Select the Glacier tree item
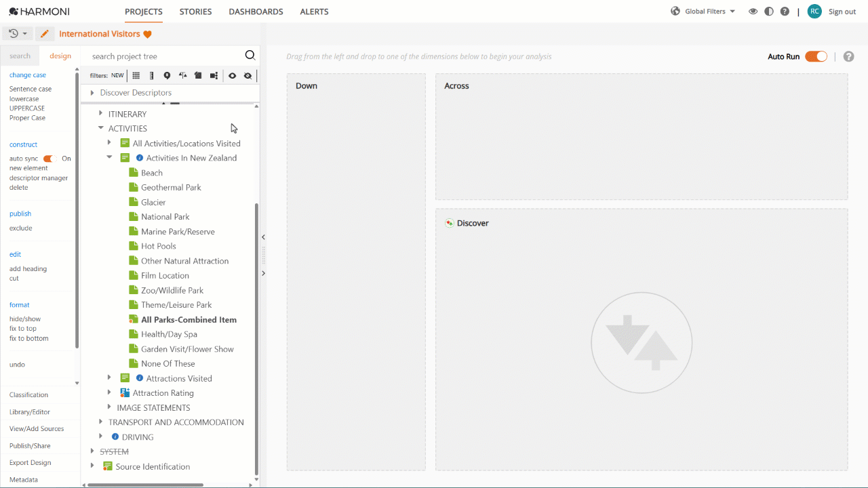 (x=153, y=202)
